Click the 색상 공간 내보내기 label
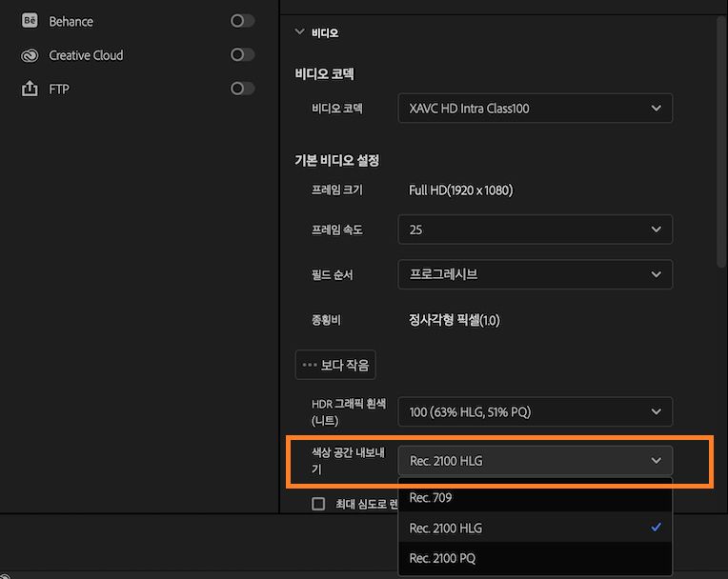This screenshot has width=728, height=579. (348, 460)
